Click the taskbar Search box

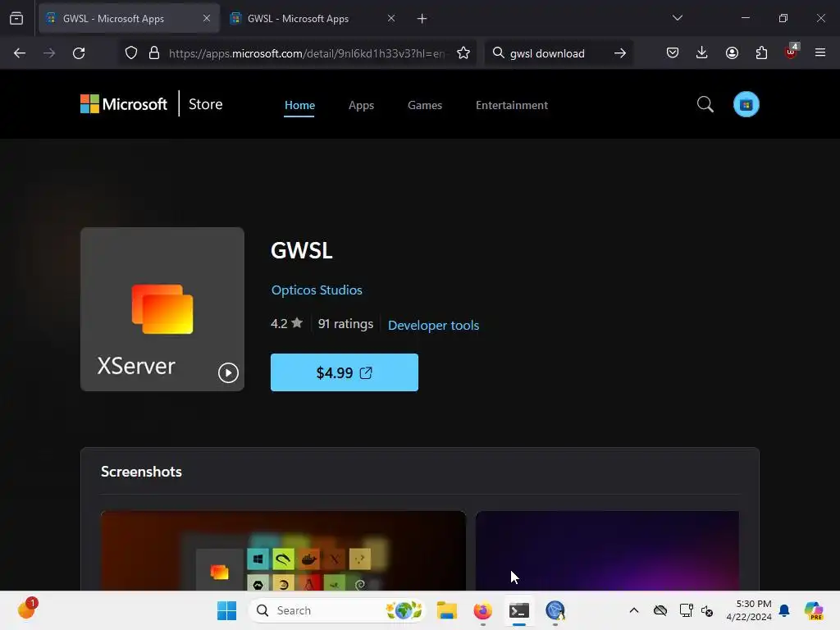[337, 610]
